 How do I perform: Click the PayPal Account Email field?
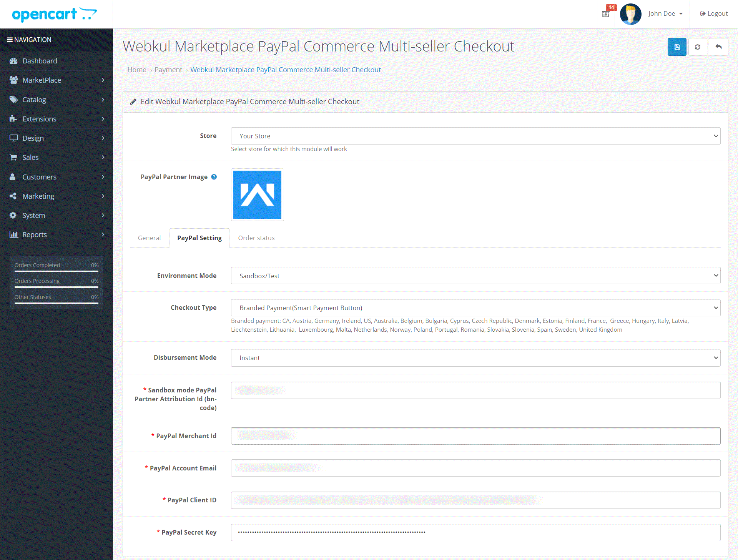[x=475, y=468]
